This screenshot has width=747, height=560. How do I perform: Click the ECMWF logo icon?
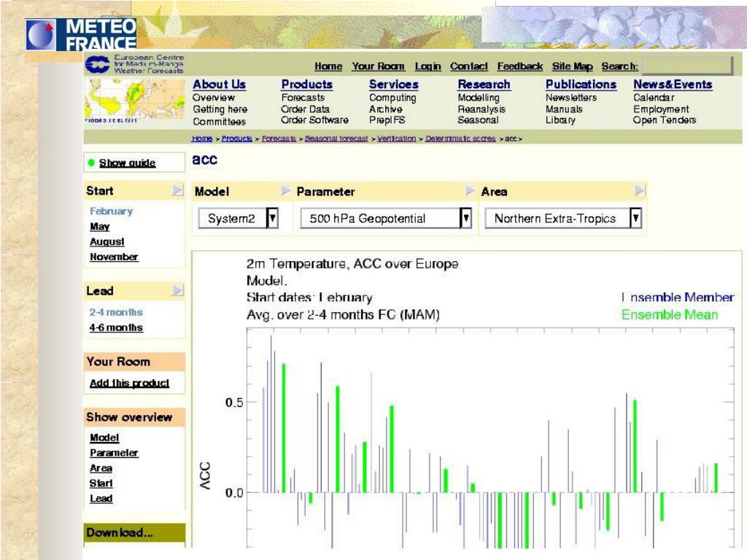click(x=97, y=64)
